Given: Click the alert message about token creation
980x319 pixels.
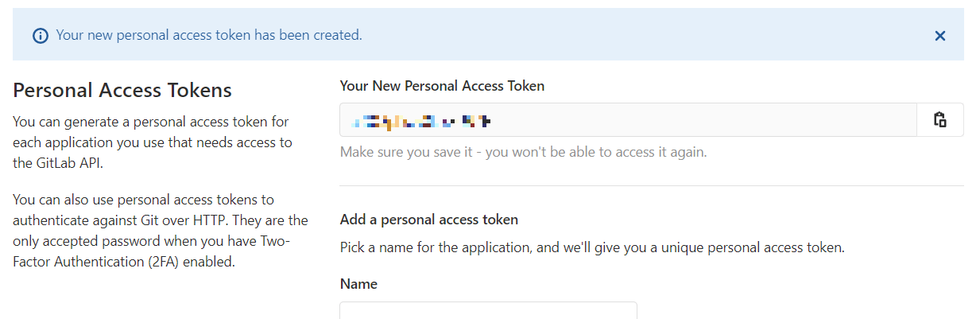Looking at the screenshot, I should click(209, 35).
